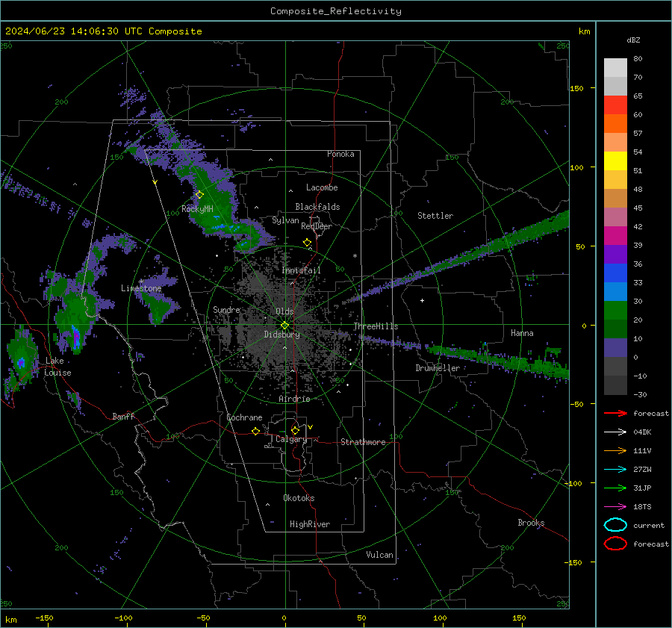This screenshot has height=628, width=672.
Task: Select the yellow diamond marker above RockyMH
Action: coord(199,195)
